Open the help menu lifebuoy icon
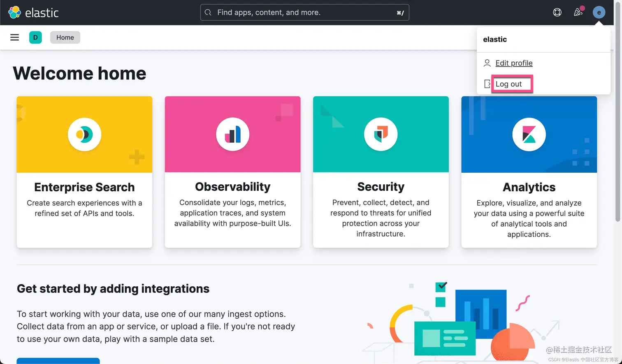Screen dimensions: 622x364 pyautogui.click(x=557, y=12)
